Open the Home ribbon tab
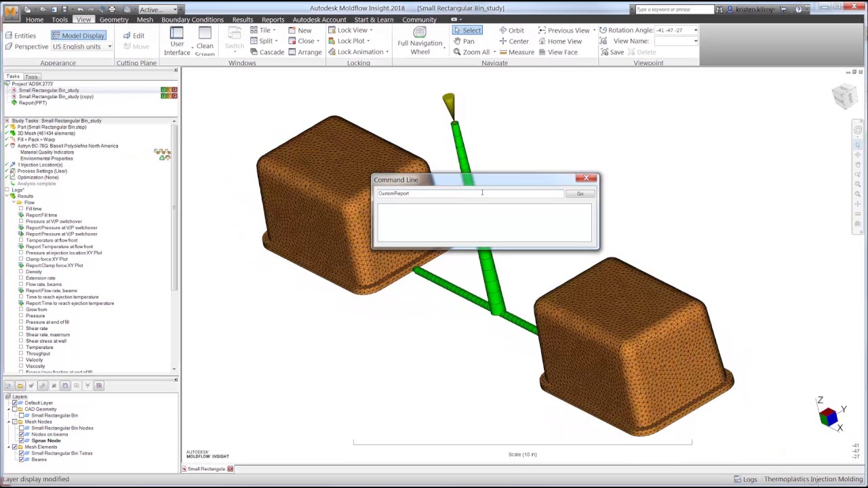This screenshot has height=488, width=868. (35, 20)
